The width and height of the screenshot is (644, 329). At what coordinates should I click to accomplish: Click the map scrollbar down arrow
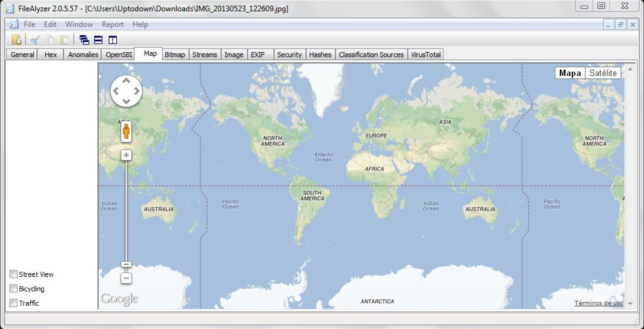[630, 304]
